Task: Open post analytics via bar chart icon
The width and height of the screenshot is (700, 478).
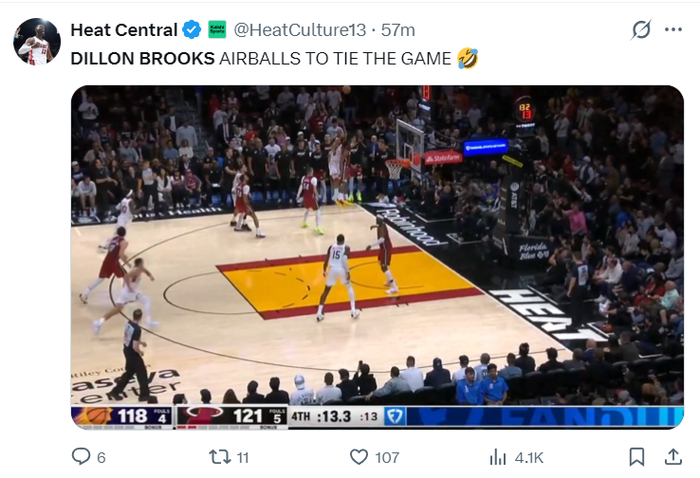Action: pyautogui.click(x=497, y=457)
